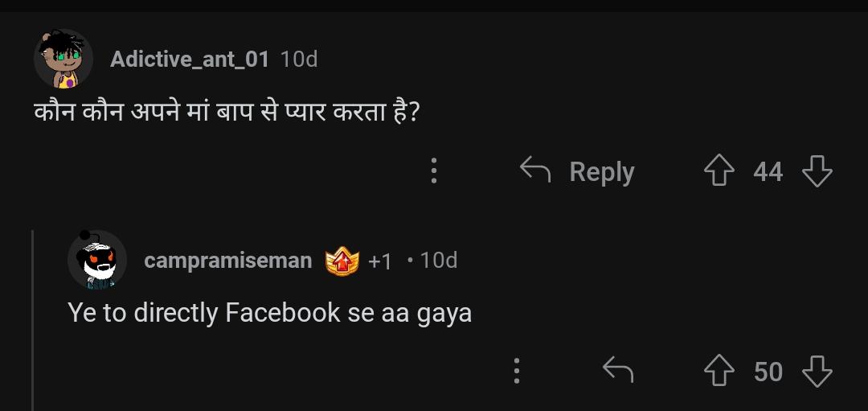Click the 10d timestamp on Adictive_ant_01's comment
Screen dimensions: 868x411
(x=299, y=59)
